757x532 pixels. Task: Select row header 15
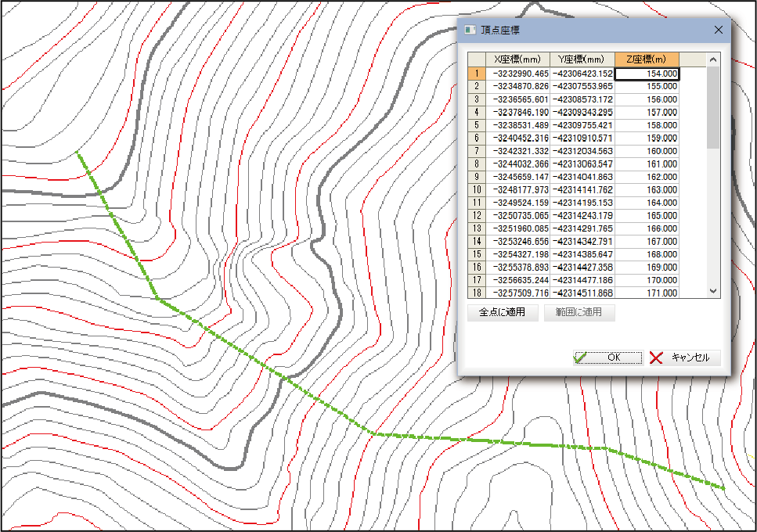point(477,255)
